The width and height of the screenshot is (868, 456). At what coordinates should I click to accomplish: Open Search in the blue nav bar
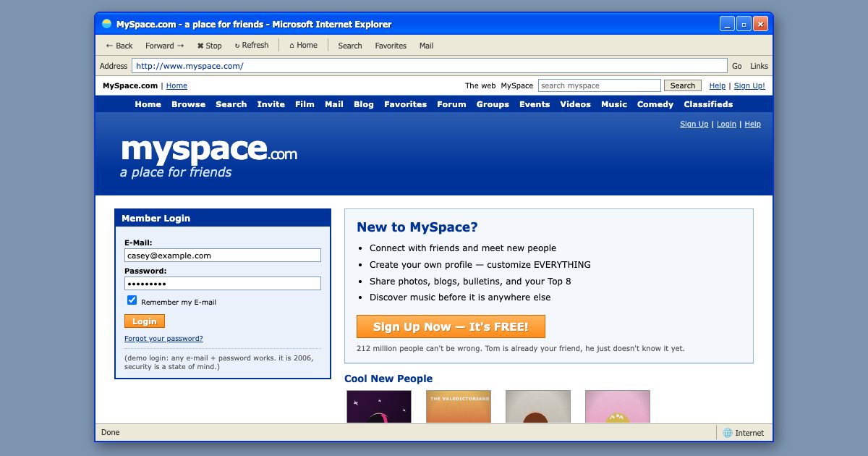click(231, 104)
